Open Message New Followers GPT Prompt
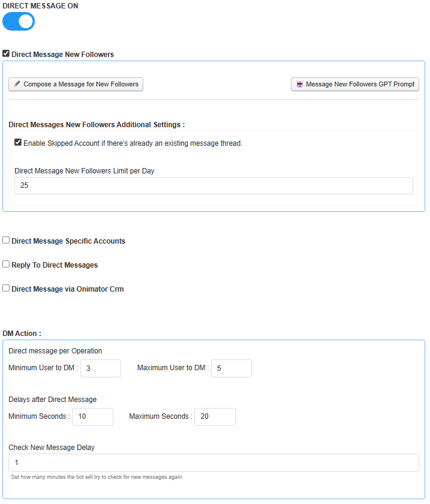 [x=354, y=84]
